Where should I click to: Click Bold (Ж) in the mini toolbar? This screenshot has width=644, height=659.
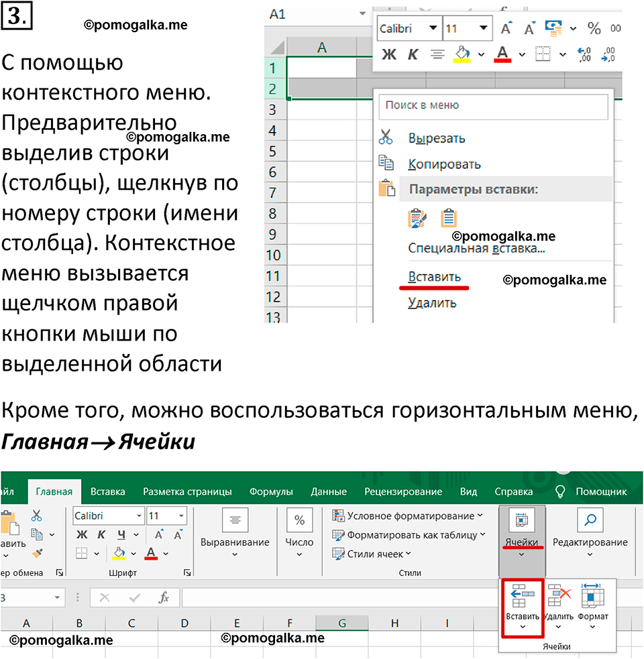click(x=388, y=54)
